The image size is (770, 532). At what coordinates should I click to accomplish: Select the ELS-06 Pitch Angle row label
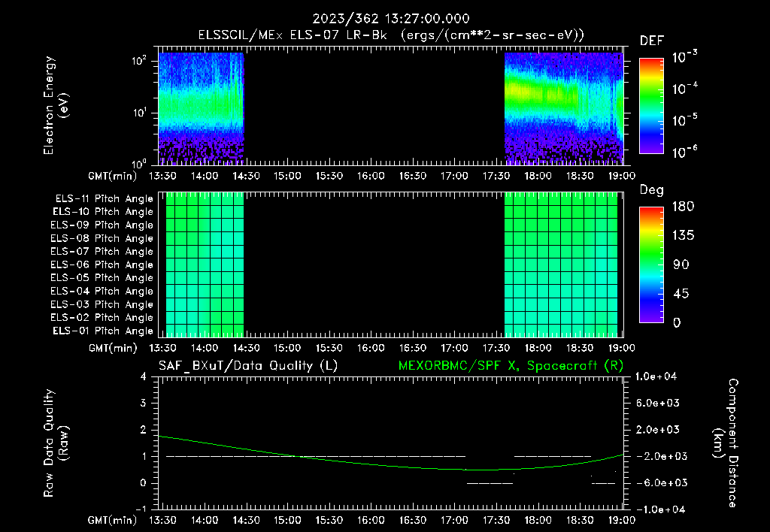(102, 265)
